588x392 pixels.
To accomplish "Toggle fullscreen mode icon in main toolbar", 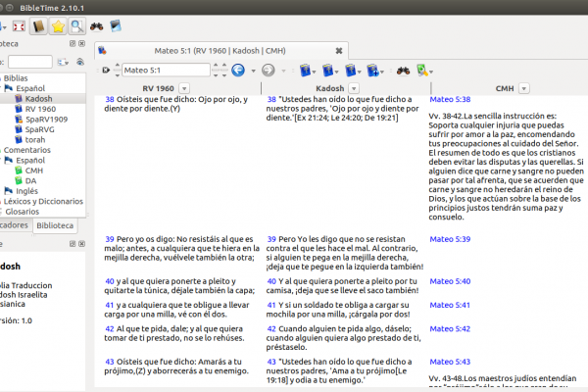I will [x=19, y=26].
